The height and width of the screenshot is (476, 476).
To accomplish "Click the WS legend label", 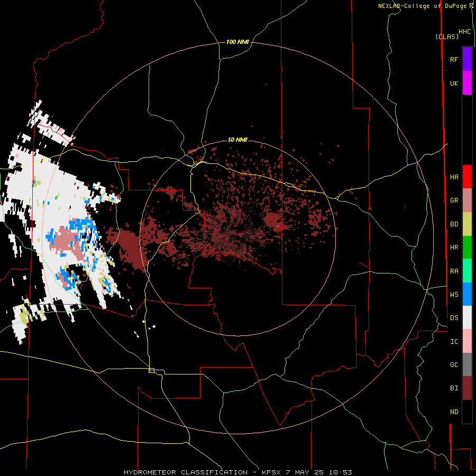I will (454, 295).
